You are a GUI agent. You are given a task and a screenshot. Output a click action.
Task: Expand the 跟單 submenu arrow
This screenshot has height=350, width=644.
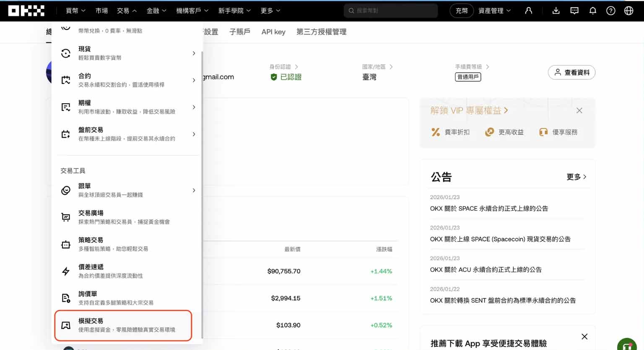[194, 190]
